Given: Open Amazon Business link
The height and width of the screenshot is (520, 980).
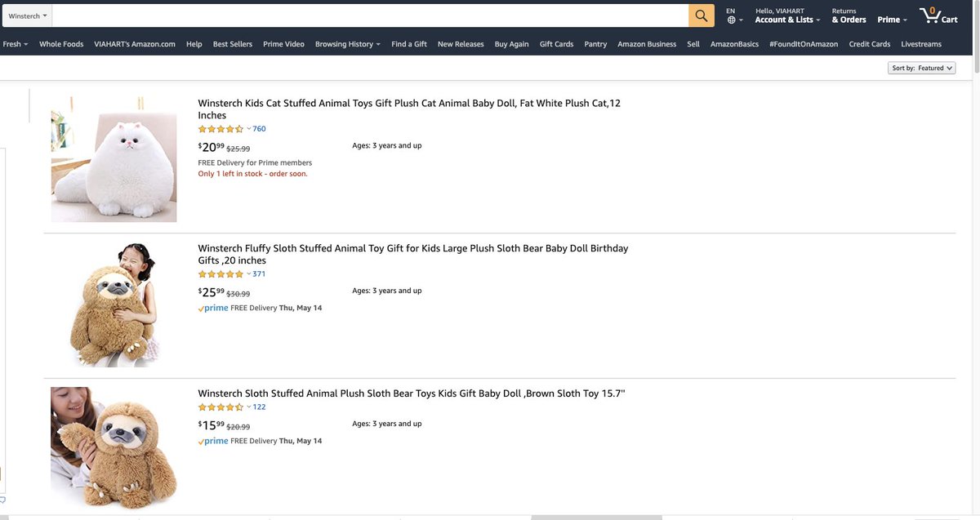Looking at the screenshot, I should click(647, 44).
